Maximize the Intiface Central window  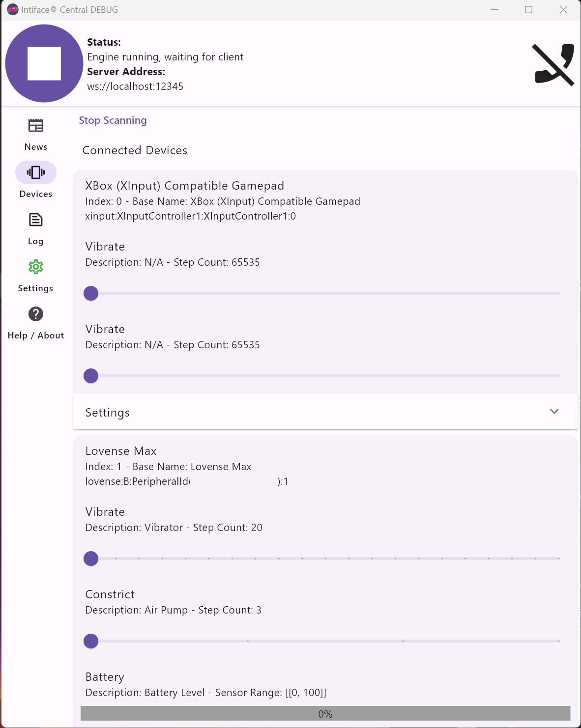528,10
